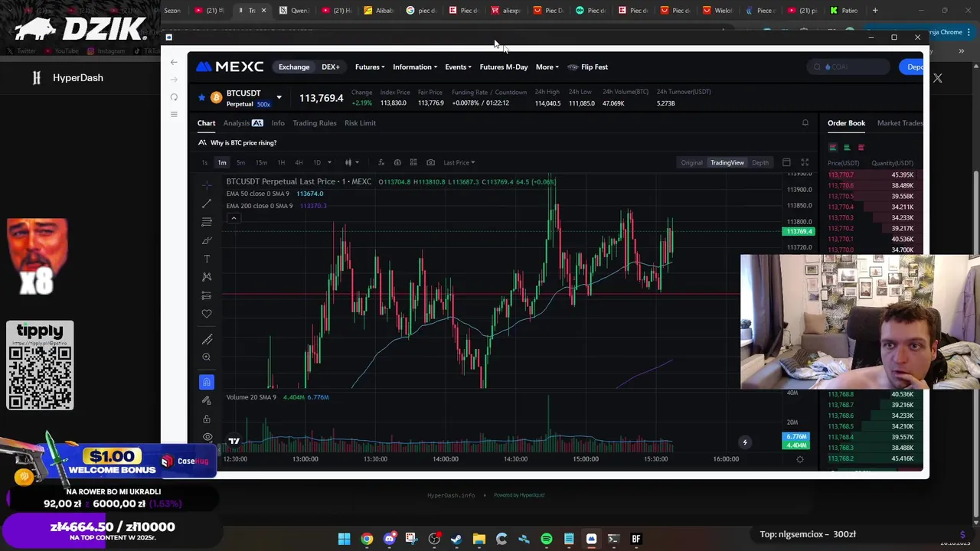Open the Risk Limit tab
The height and width of the screenshot is (551, 980).
pyautogui.click(x=360, y=122)
